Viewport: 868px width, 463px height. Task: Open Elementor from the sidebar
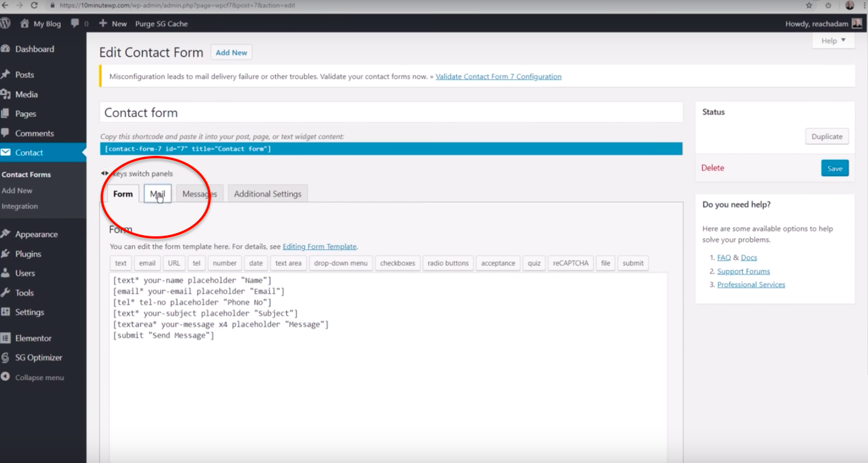pyautogui.click(x=33, y=338)
